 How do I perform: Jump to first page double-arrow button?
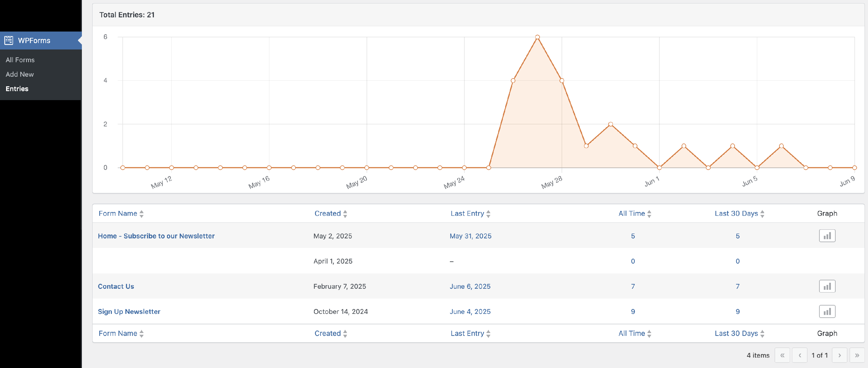pyautogui.click(x=782, y=355)
